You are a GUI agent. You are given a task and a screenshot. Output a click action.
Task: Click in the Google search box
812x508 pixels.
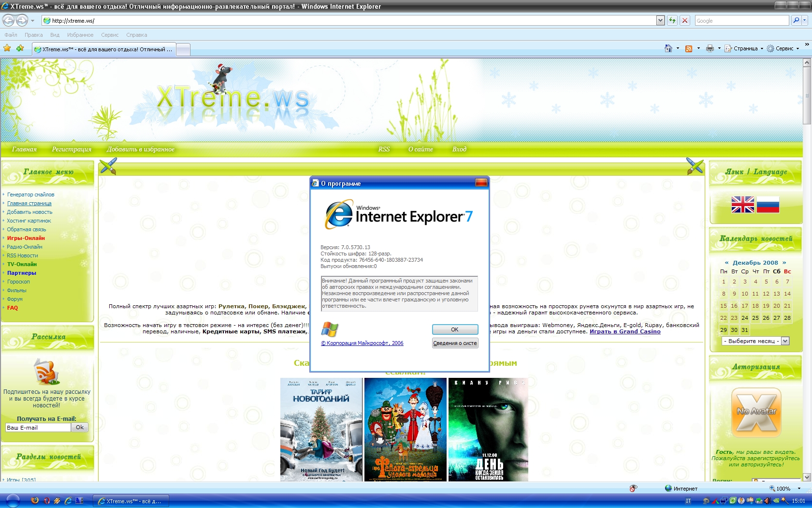point(741,20)
